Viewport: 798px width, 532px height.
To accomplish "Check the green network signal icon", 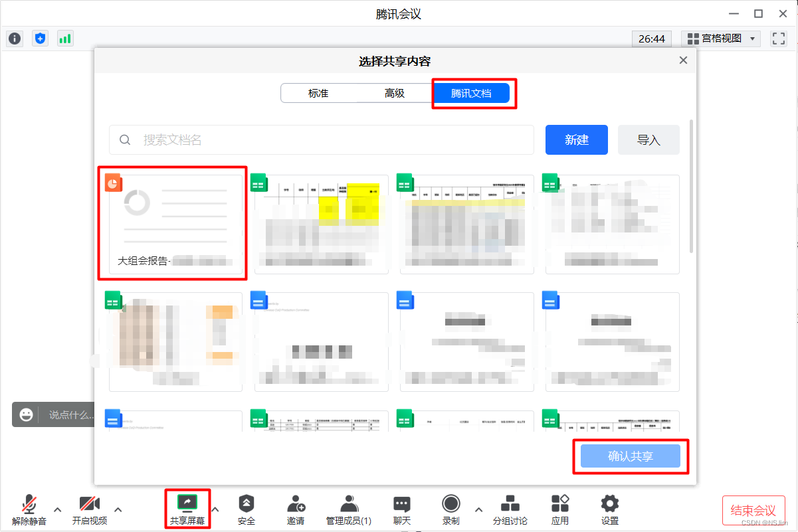I will (x=65, y=39).
